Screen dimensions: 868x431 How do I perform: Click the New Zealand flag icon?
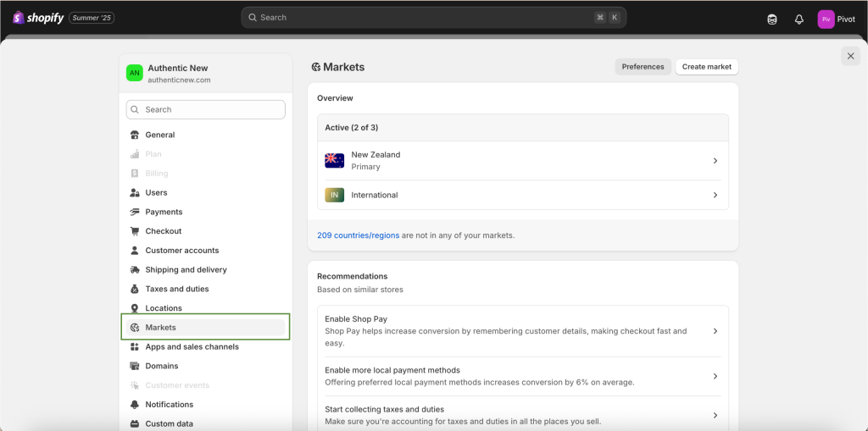[x=334, y=161]
